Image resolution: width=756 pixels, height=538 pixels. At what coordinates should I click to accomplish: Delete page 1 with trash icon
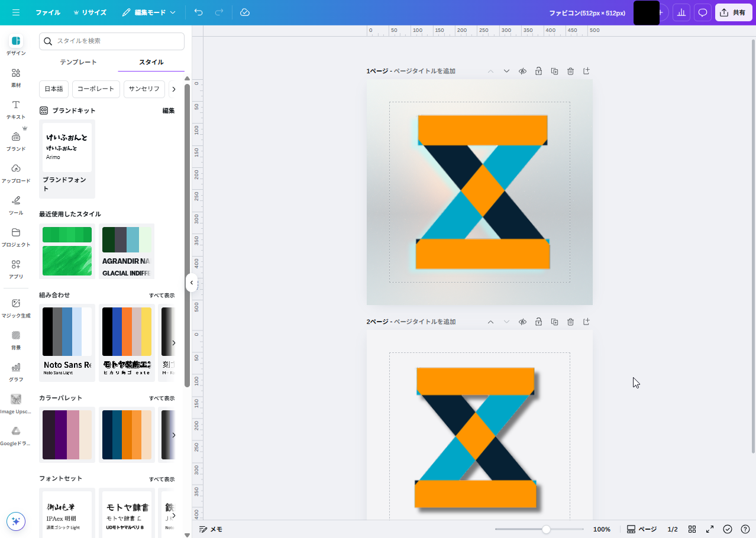[570, 71]
